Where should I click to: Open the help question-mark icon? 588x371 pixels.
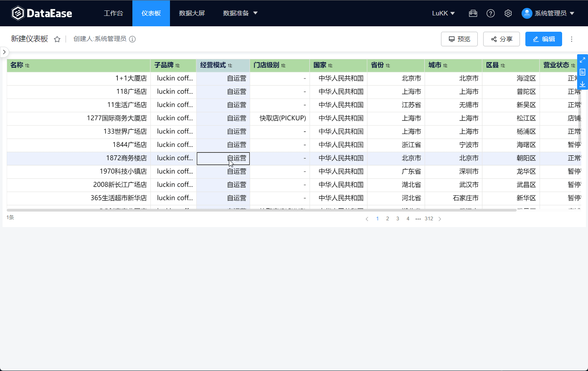490,13
